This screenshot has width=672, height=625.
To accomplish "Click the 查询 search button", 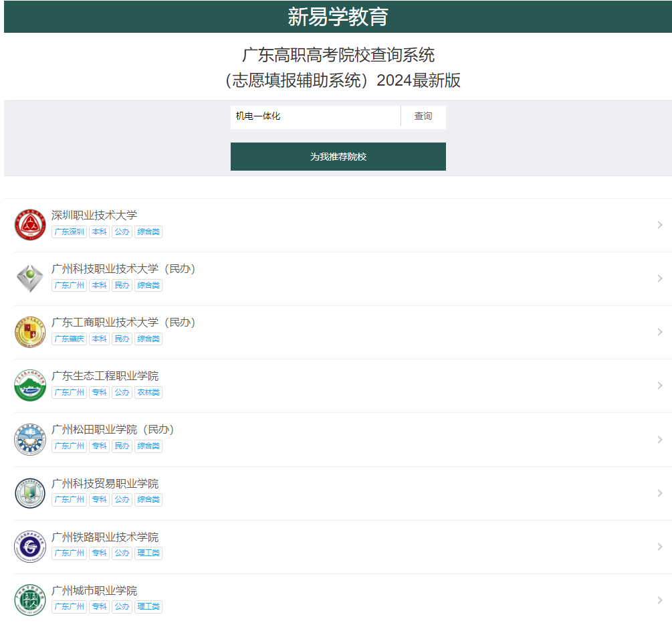I will pos(423,116).
